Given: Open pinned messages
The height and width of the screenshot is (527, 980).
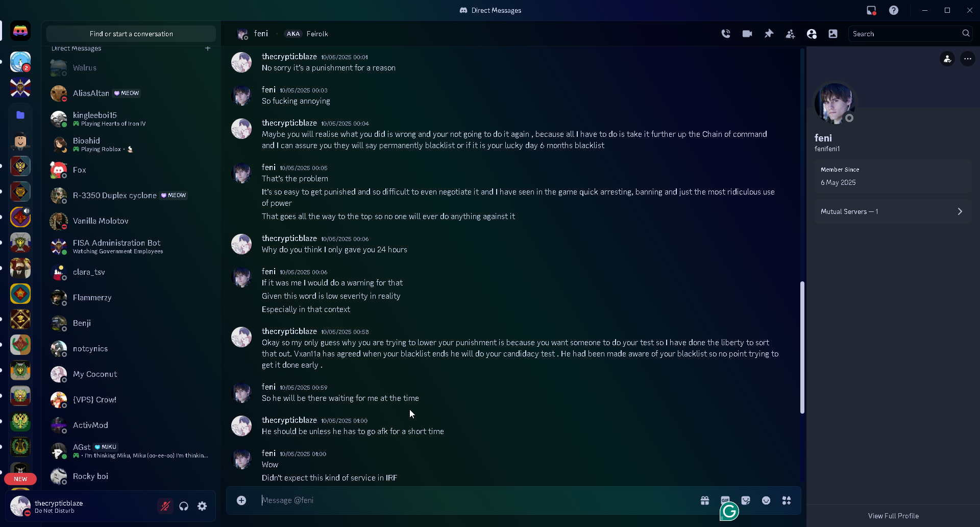Looking at the screenshot, I should coord(769,34).
